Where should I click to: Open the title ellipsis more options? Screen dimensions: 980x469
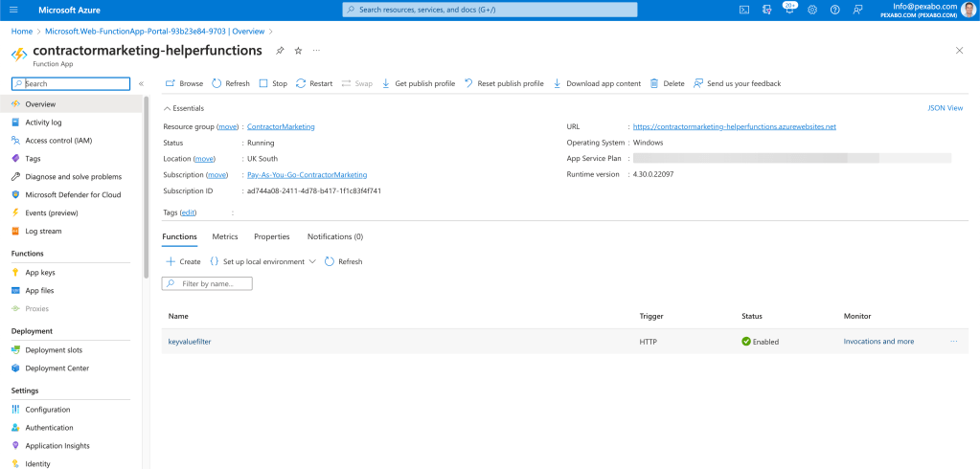point(316,50)
